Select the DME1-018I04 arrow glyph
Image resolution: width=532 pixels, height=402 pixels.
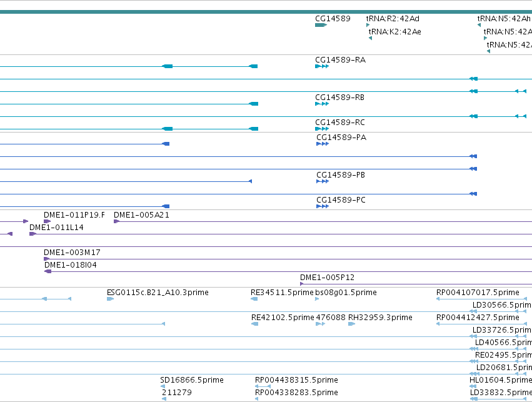pos(48,271)
